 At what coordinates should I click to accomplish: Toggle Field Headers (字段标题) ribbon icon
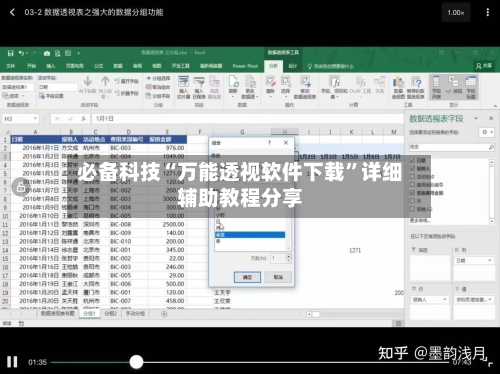click(471, 87)
